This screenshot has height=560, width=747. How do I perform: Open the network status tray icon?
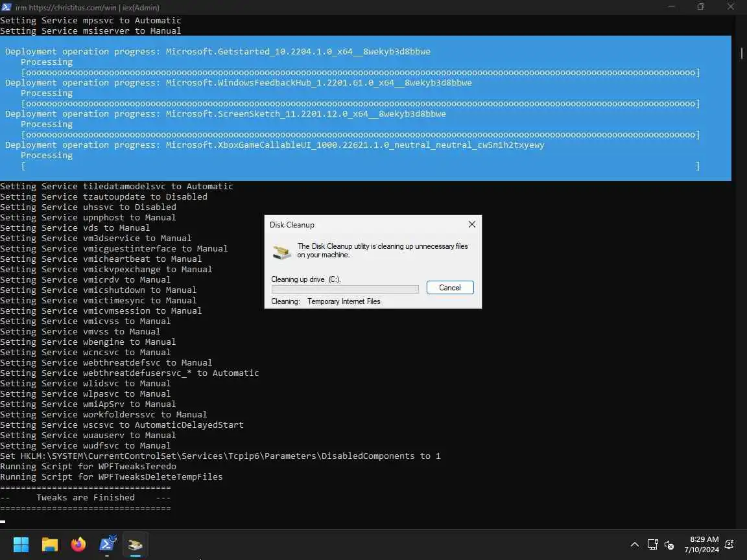pyautogui.click(x=653, y=544)
